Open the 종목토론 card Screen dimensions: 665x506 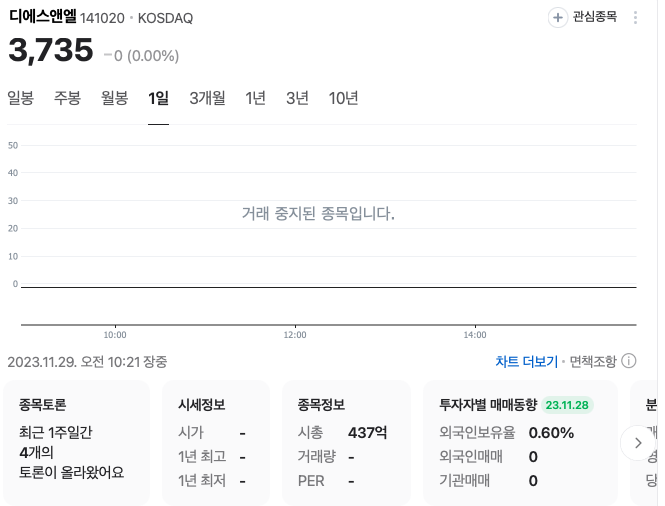[76, 442]
